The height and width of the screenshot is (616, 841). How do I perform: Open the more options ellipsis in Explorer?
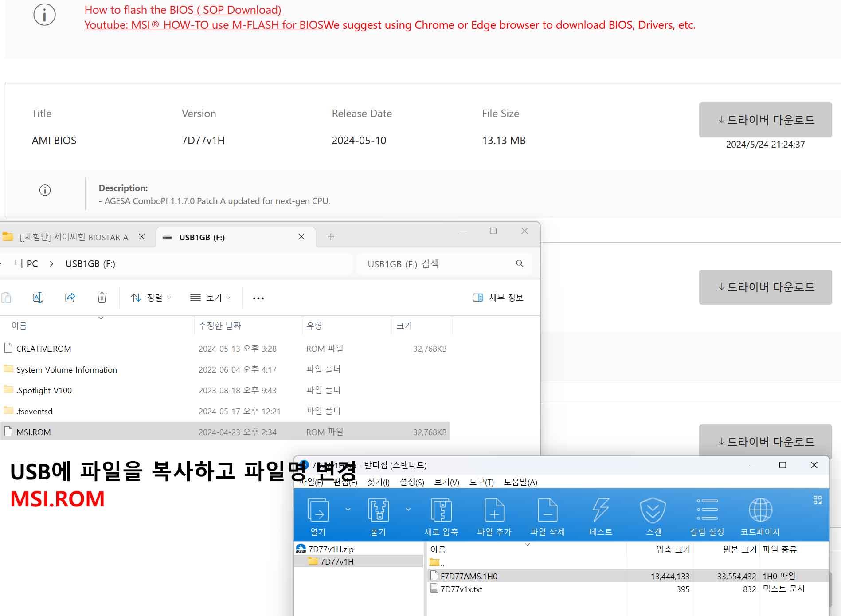coord(258,298)
